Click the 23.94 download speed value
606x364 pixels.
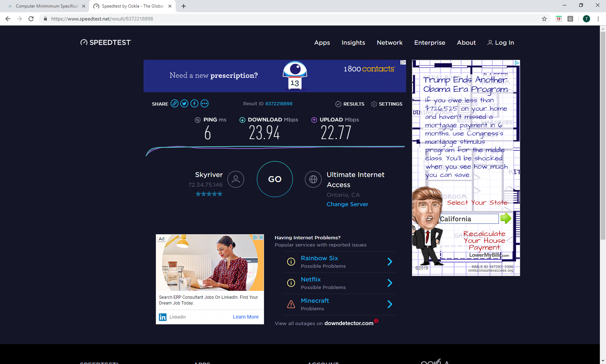click(264, 133)
